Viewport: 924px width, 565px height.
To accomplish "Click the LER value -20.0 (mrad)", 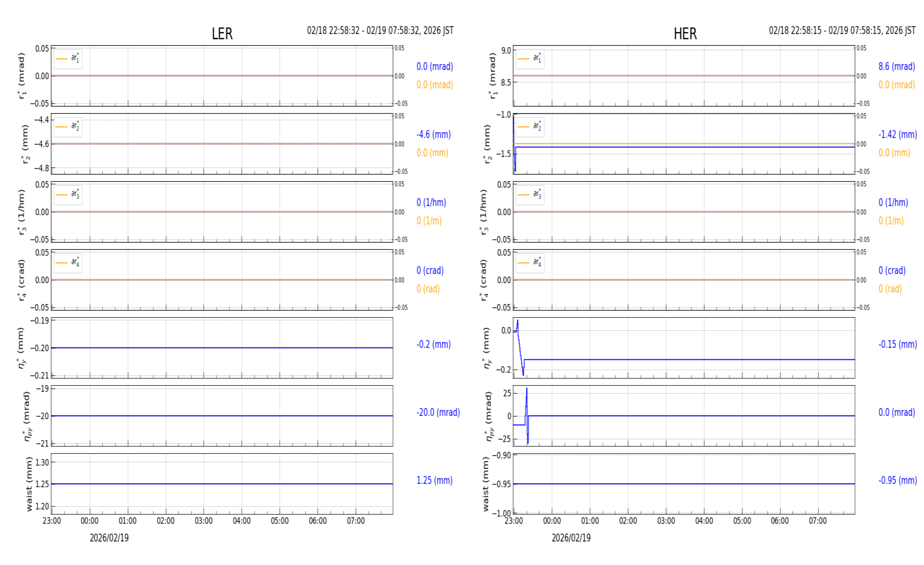I will pos(438,413).
